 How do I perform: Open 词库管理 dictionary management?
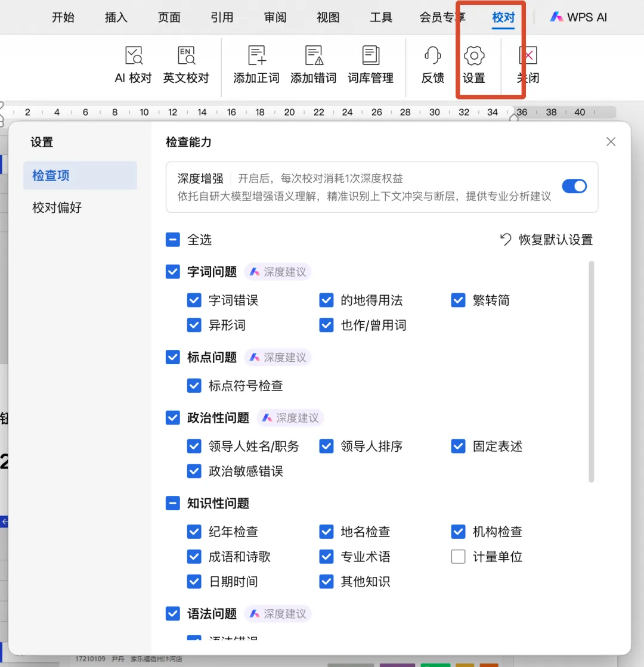pos(370,64)
